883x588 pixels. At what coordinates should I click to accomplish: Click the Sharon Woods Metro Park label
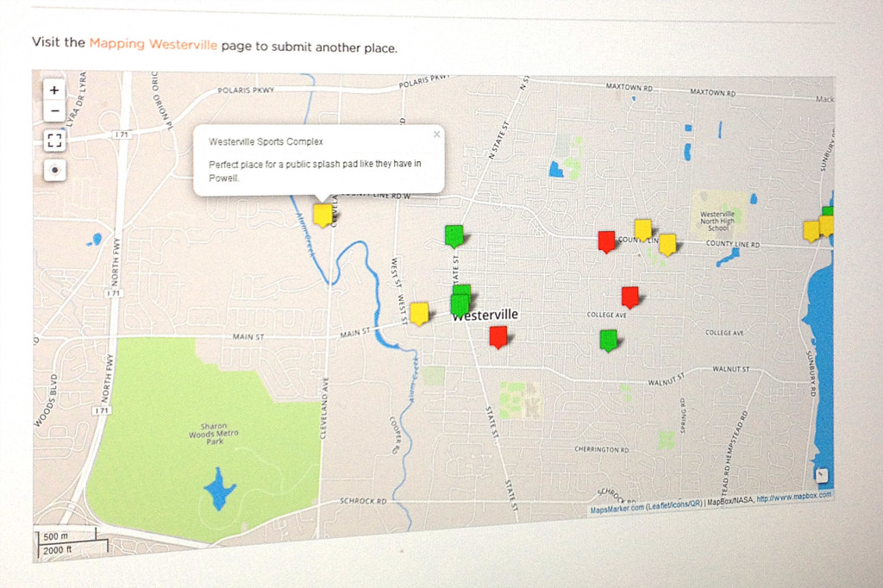pyautogui.click(x=213, y=434)
